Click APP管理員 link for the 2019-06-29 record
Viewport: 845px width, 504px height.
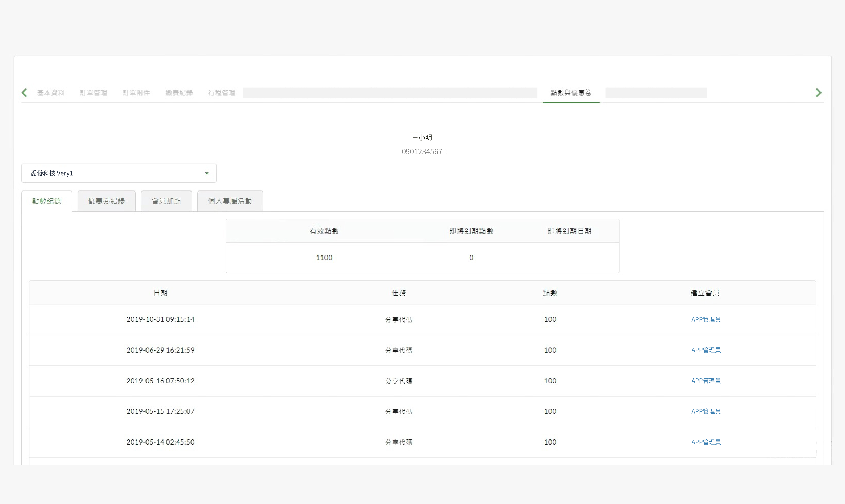pos(706,350)
